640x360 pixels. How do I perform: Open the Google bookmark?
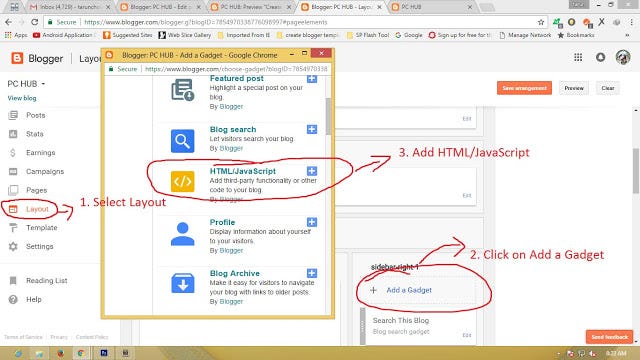click(x=409, y=35)
